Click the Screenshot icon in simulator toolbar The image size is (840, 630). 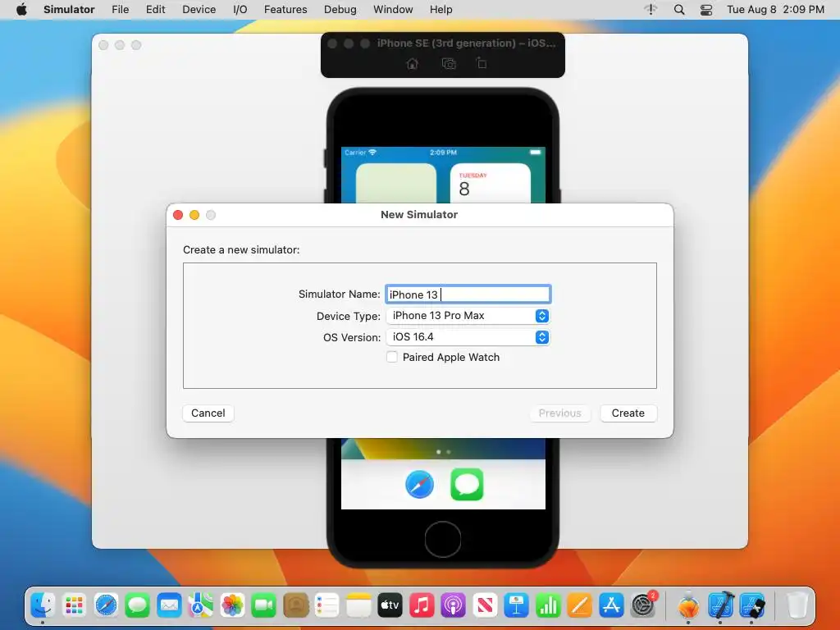[x=449, y=64]
